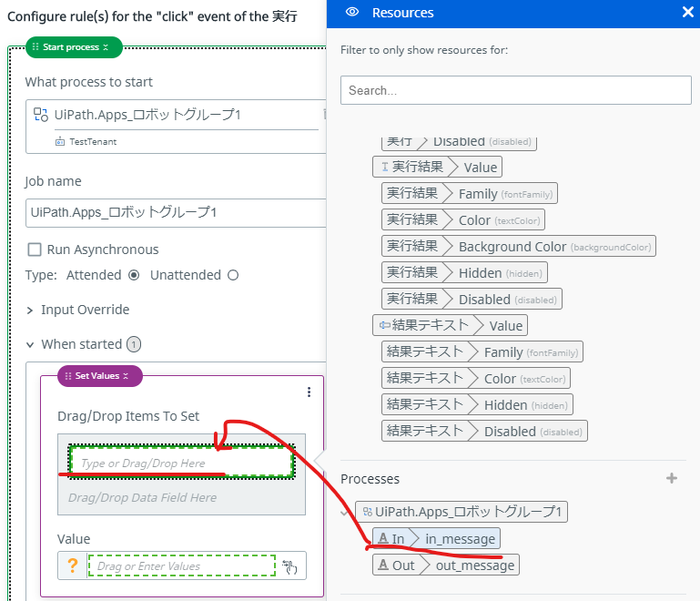
Task: Select 実行結果 Color textColor resource
Action: pos(463,219)
